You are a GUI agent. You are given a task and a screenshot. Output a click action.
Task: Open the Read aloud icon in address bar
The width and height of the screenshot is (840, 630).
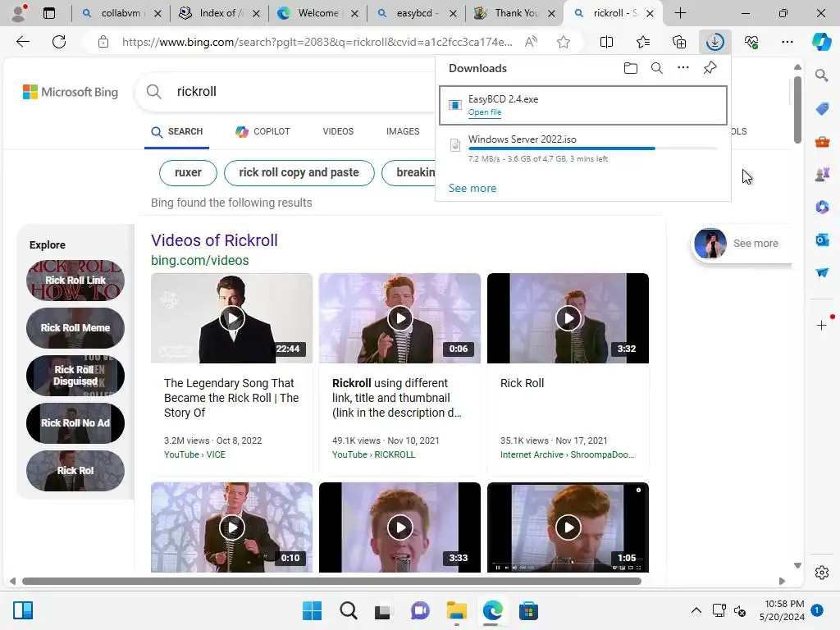point(531,42)
